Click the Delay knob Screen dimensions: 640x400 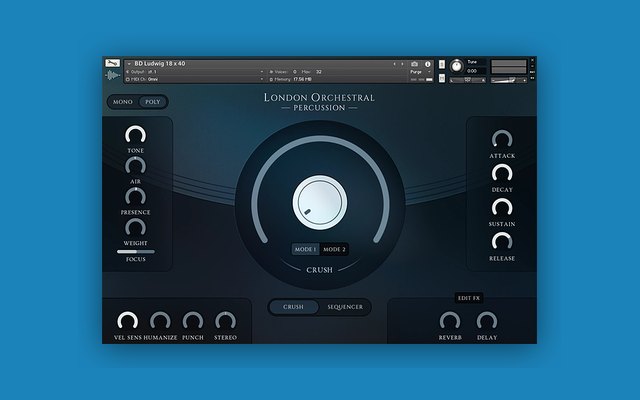487,322
